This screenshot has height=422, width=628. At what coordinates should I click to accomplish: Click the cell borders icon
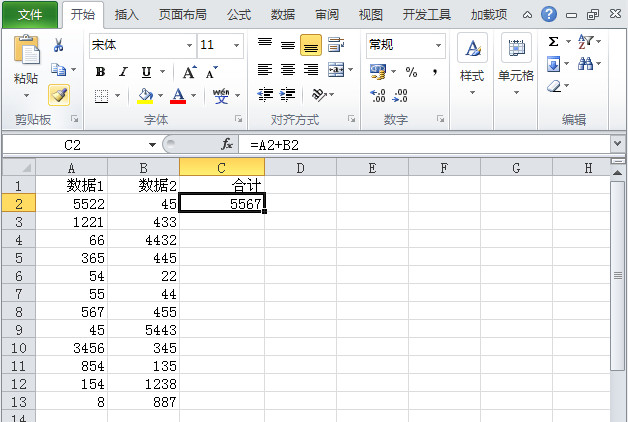point(101,96)
